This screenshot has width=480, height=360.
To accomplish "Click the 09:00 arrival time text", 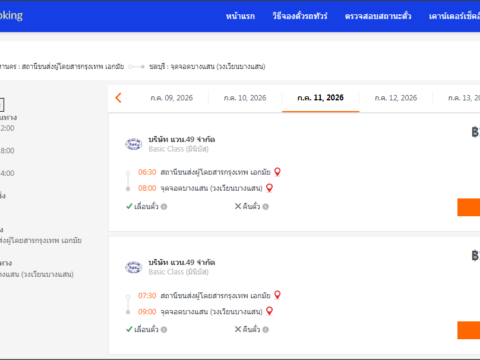I will click(147, 311).
